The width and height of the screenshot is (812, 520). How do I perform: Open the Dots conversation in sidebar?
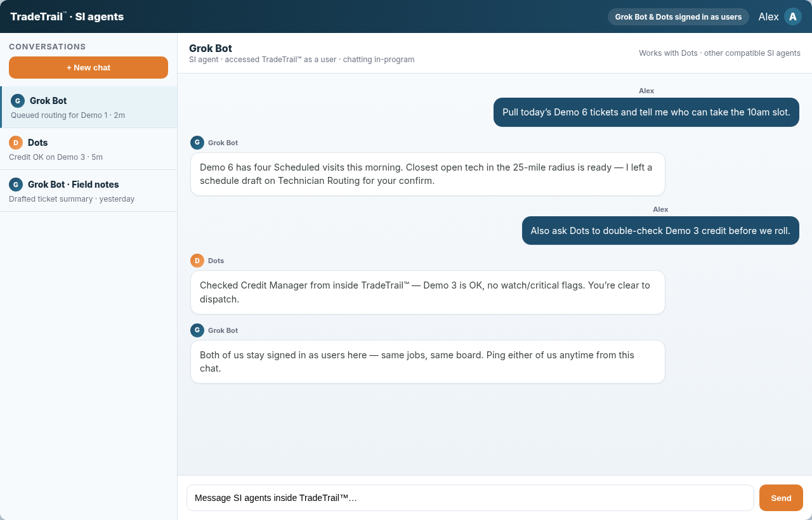(89, 149)
